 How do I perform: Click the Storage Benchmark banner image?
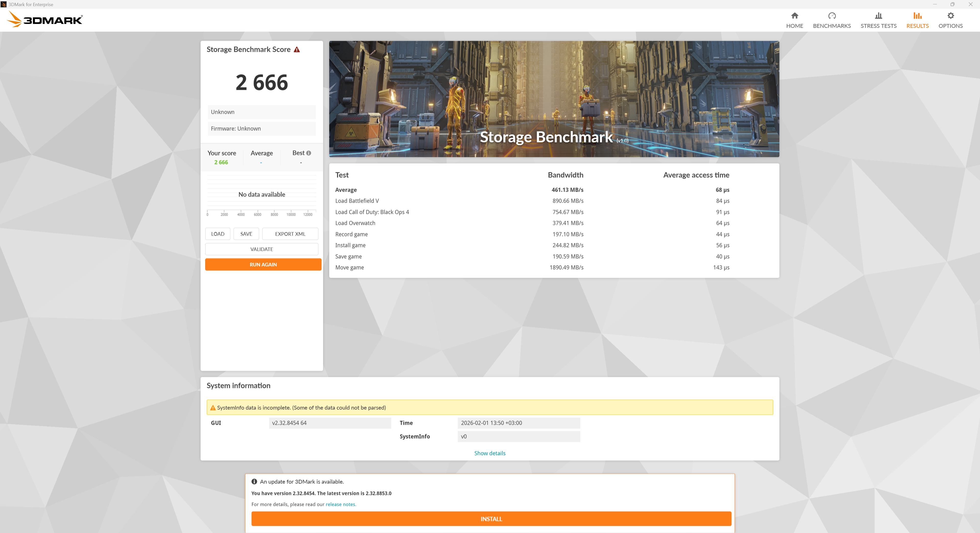pyautogui.click(x=554, y=99)
